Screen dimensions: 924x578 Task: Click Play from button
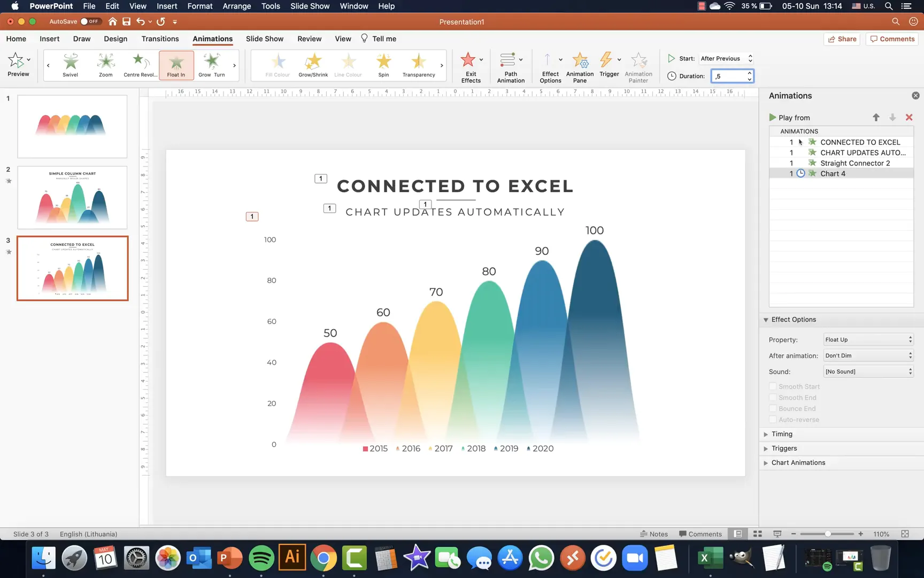pyautogui.click(x=789, y=117)
